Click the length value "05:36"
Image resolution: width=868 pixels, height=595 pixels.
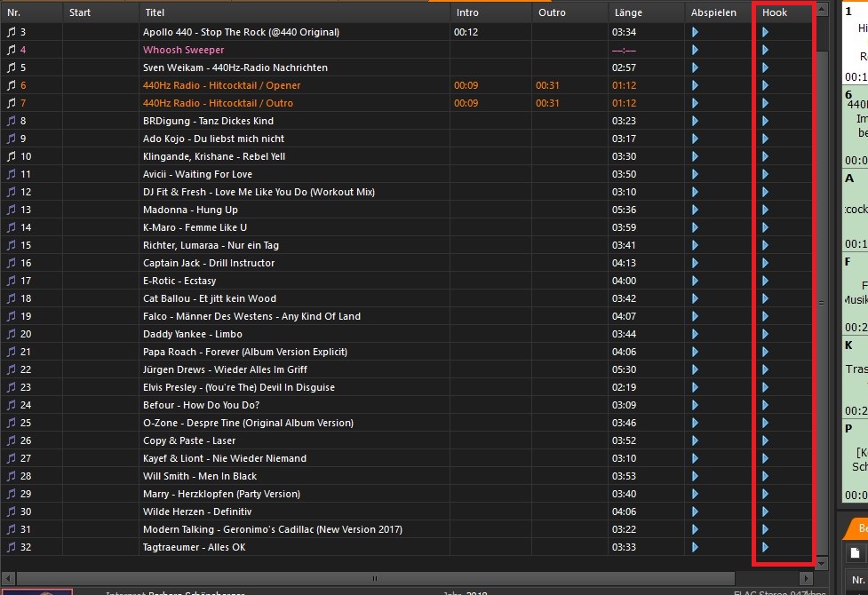pyautogui.click(x=624, y=210)
